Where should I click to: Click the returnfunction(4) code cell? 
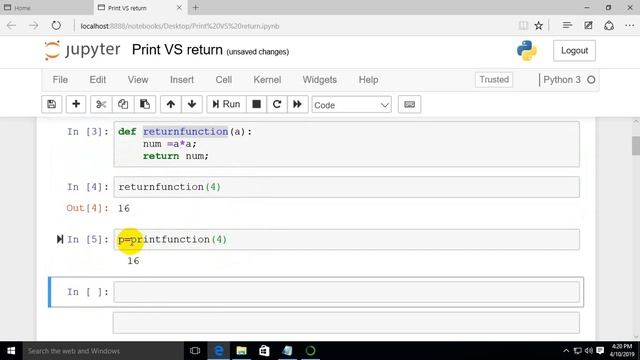[x=346, y=187]
